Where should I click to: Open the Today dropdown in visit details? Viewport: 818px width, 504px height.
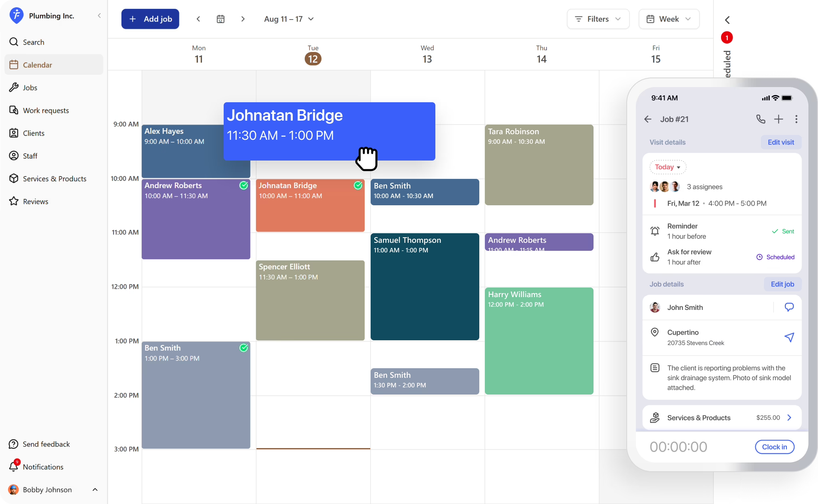click(667, 167)
